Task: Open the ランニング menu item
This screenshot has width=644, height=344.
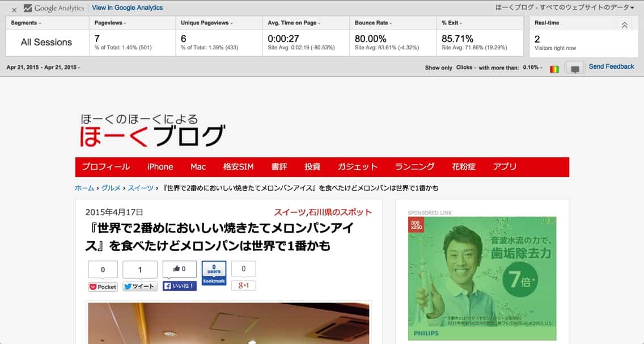Action: [x=414, y=167]
